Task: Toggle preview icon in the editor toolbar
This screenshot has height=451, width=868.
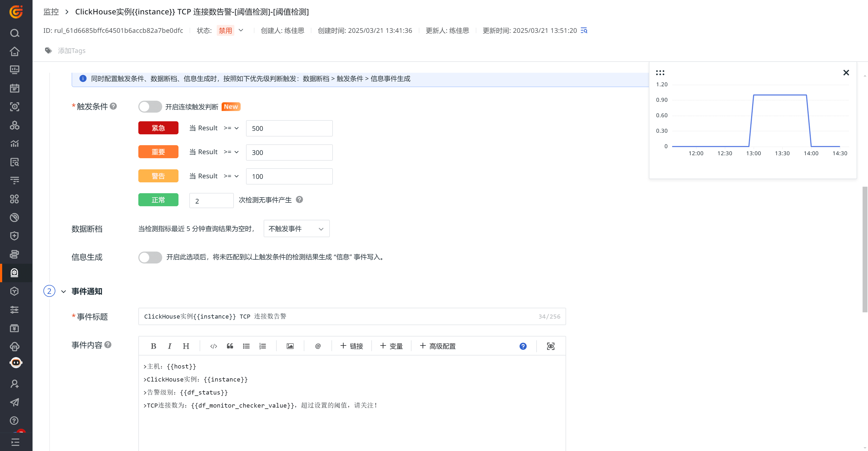Action: 551,346
